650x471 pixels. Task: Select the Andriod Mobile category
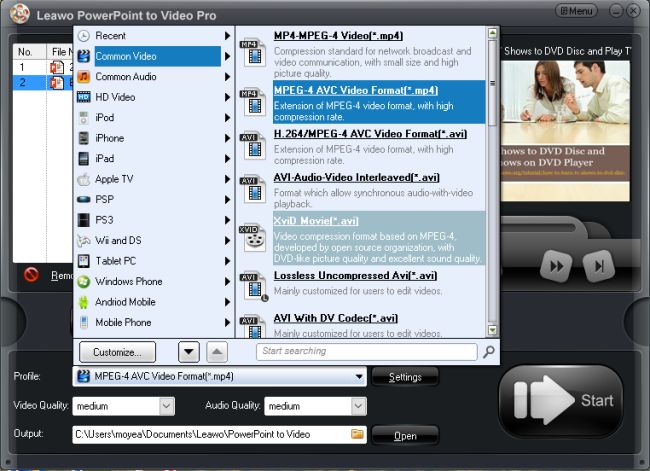coord(153,302)
